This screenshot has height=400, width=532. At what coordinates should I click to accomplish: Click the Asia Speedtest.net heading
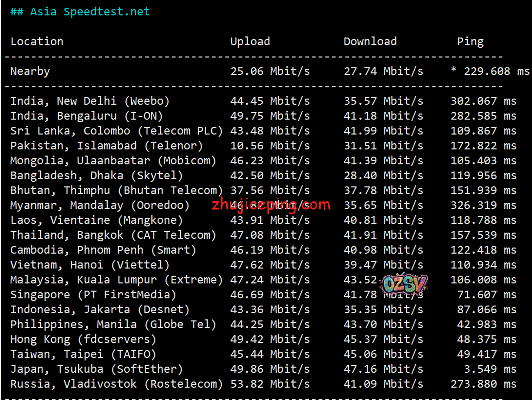[x=80, y=12]
